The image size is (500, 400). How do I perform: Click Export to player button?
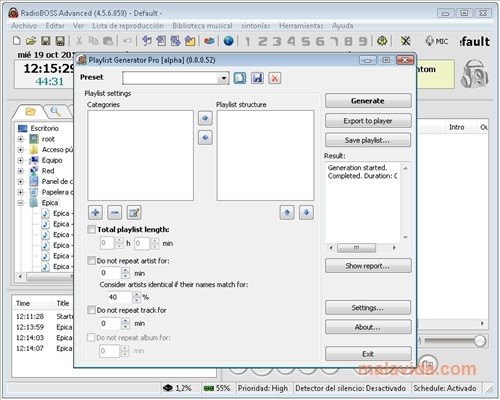coord(368,121)
